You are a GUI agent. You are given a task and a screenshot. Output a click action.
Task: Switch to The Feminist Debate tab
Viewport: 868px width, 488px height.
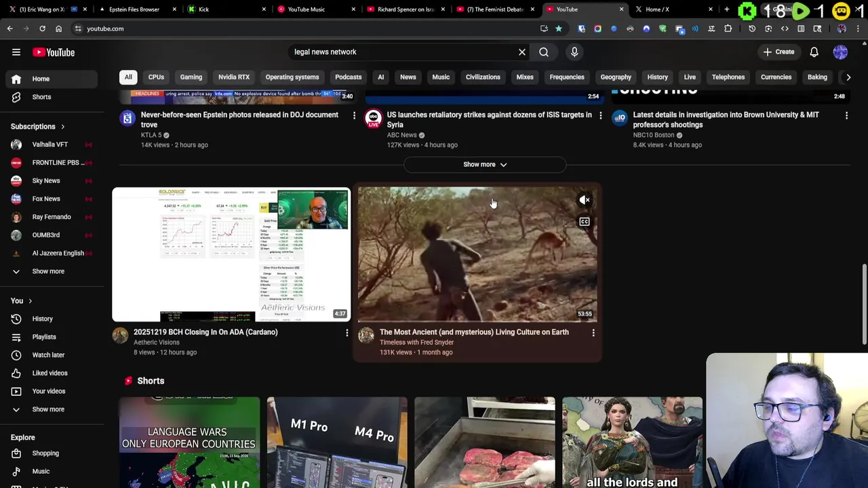tap(495, 9)
